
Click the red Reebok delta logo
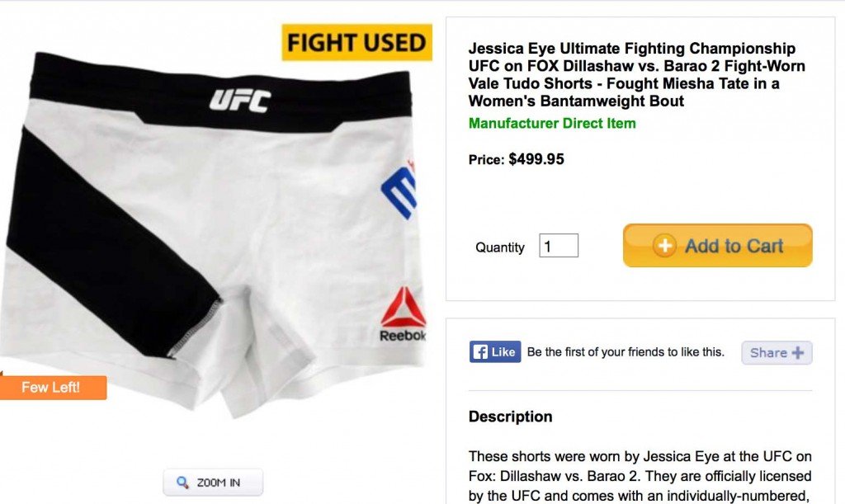403,307
